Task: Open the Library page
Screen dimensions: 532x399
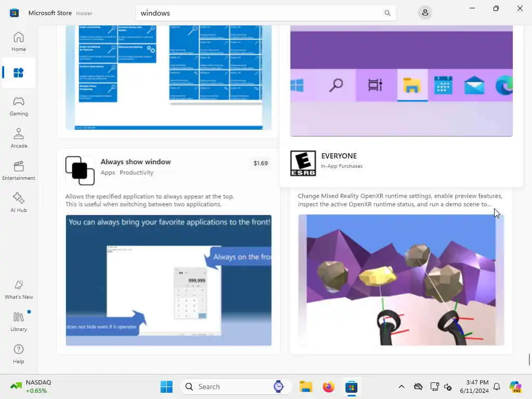Action: click(18, 322)
